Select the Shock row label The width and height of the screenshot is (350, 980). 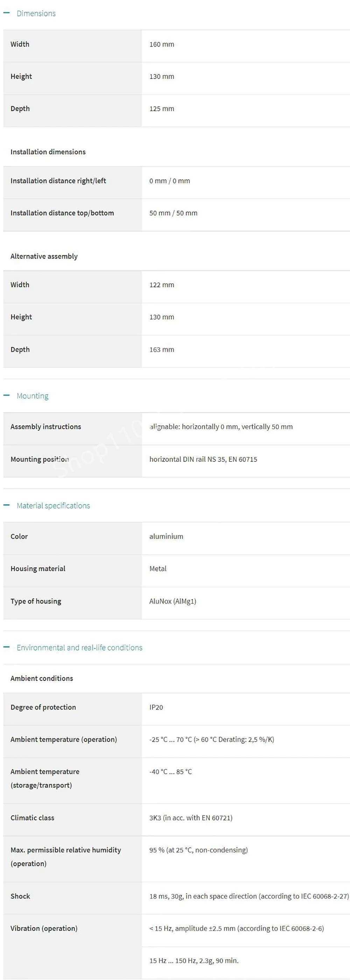pyautogui.click(x=20, y=896)
